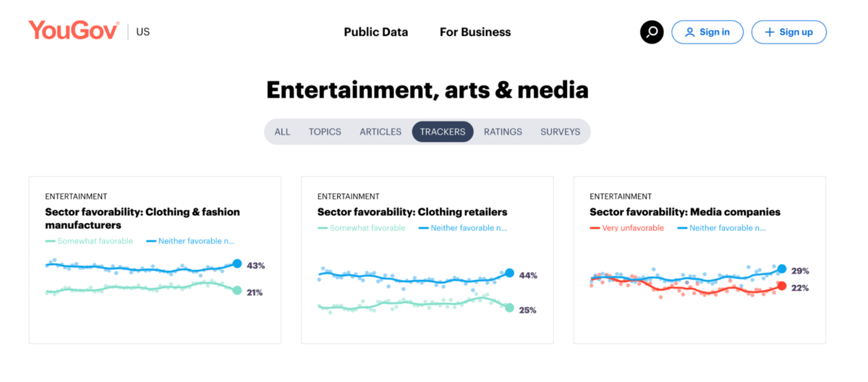The image size is (868, 382).
Task: Click the YouGov logo
Action: pos(73,31)
